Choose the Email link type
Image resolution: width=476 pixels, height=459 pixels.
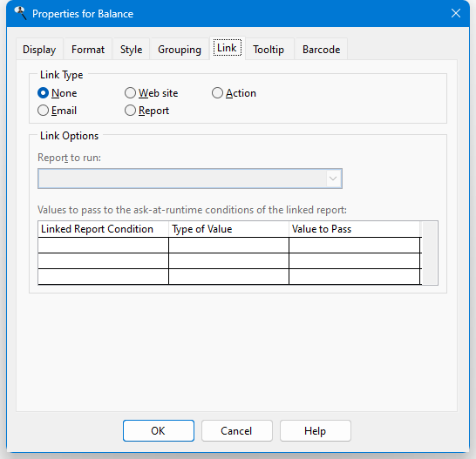(57, 111)
